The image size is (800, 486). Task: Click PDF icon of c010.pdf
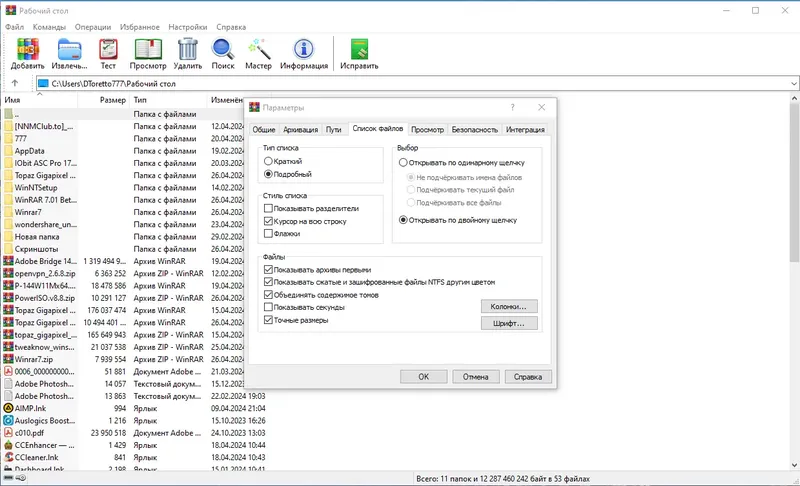click(x=8, y=433)
